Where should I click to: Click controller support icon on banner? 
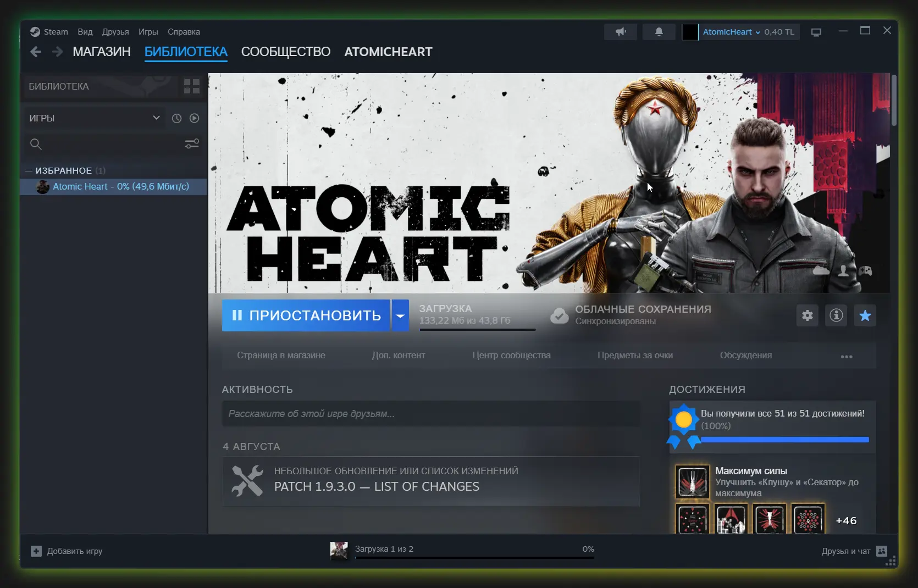(865, 270)
